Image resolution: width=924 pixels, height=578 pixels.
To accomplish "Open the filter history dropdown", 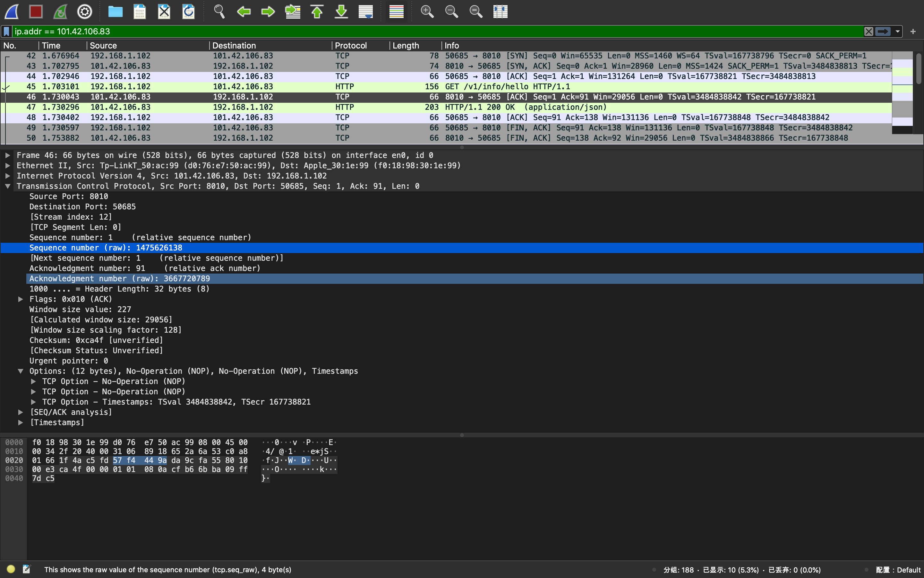I will 898,31.
